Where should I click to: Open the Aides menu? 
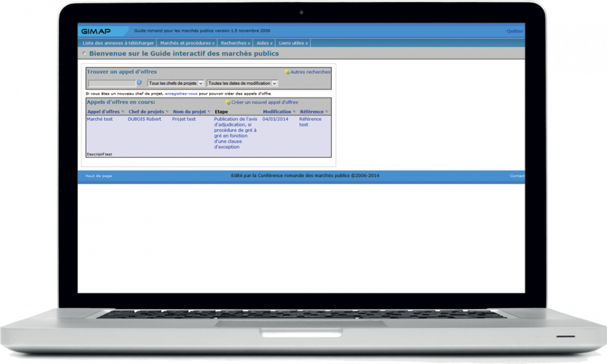264,43
